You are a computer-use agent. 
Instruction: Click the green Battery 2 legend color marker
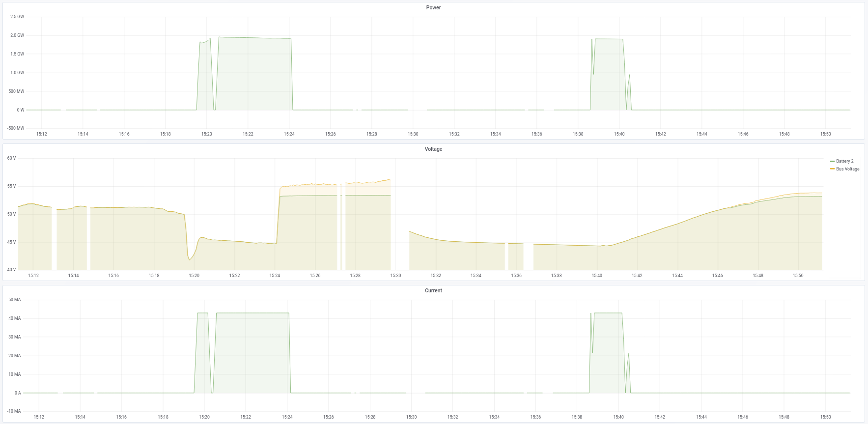832,161
